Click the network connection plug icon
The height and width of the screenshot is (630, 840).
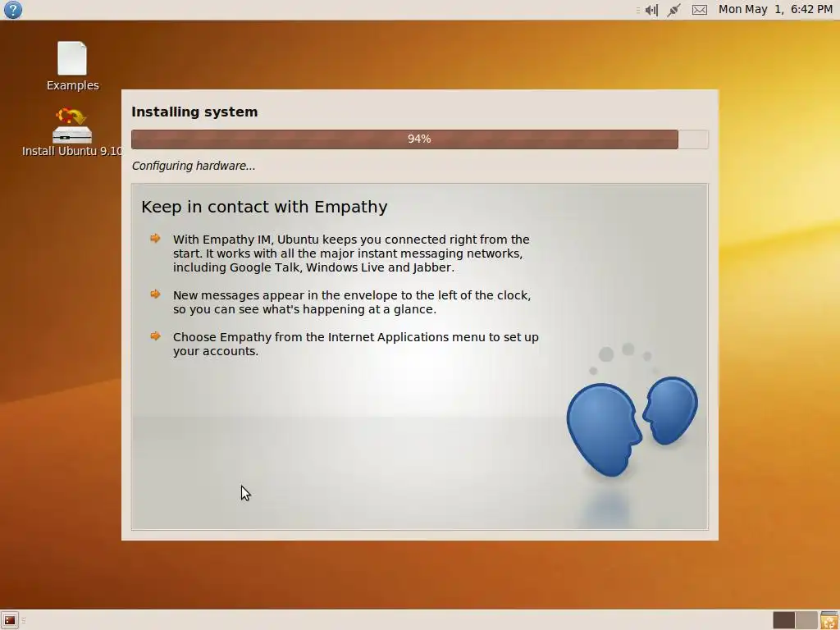[674, 10]
